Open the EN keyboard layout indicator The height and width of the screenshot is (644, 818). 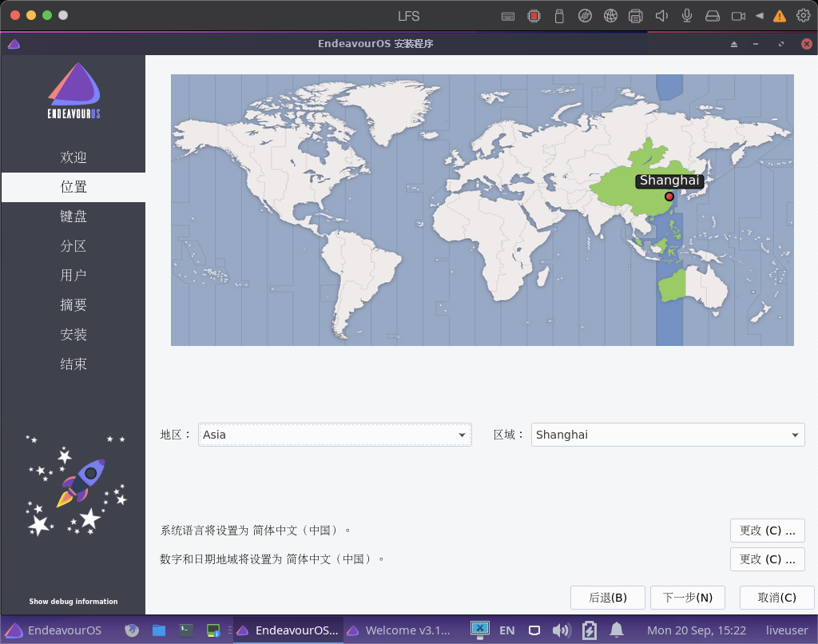(x=507, y=630)
